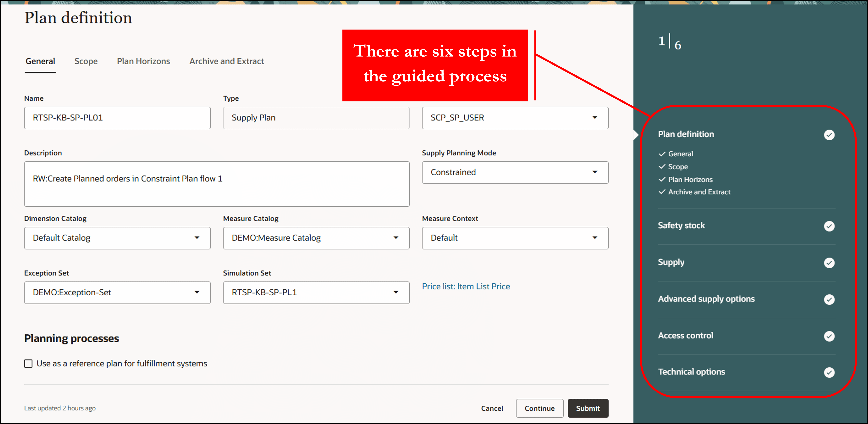Image resolution: width=868 pixels, height=424 pixels.
Task: Click the Technical options checkmark icon
Action: tap(829, 372)
